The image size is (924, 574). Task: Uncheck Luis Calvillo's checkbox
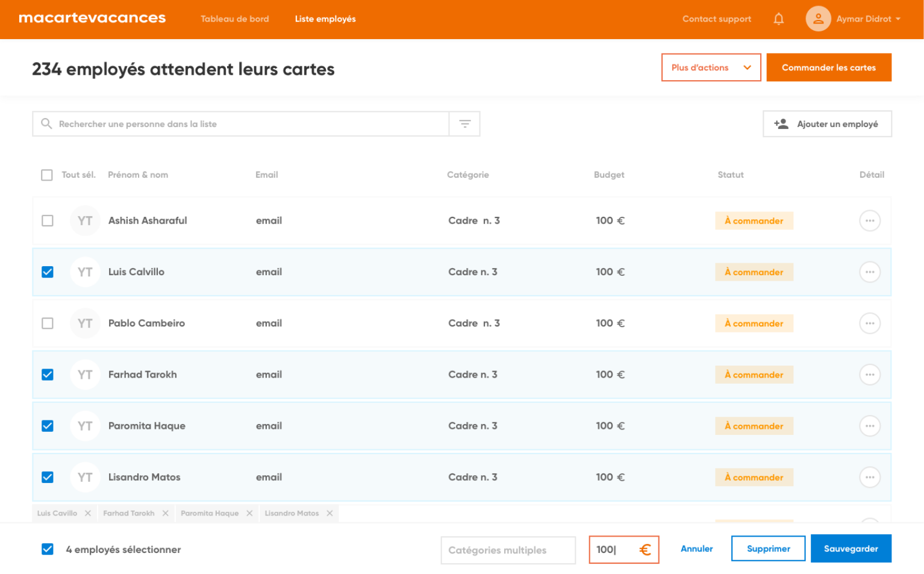pos(48,272)
